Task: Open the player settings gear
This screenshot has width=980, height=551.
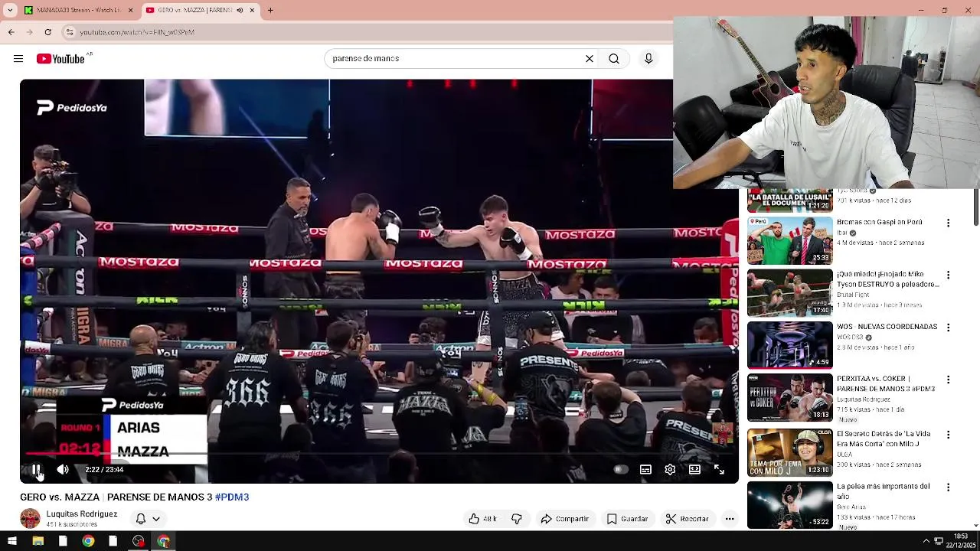Action: coord(670,469)
